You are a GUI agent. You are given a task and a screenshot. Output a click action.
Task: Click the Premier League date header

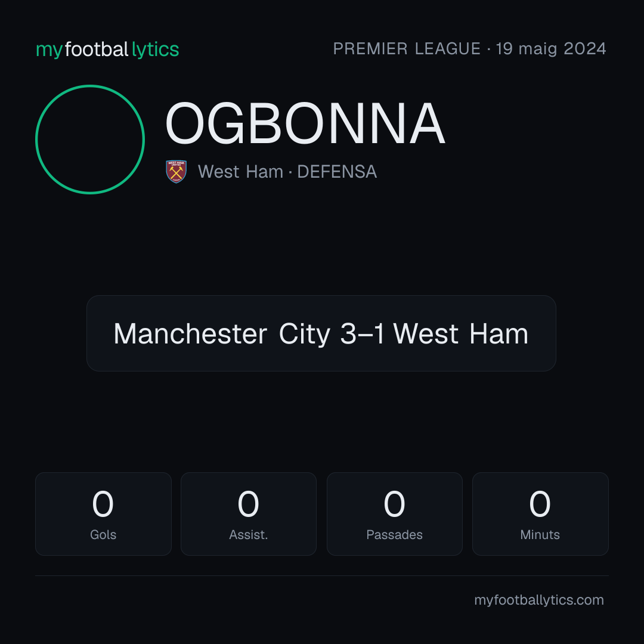click(x=469, y=49)
